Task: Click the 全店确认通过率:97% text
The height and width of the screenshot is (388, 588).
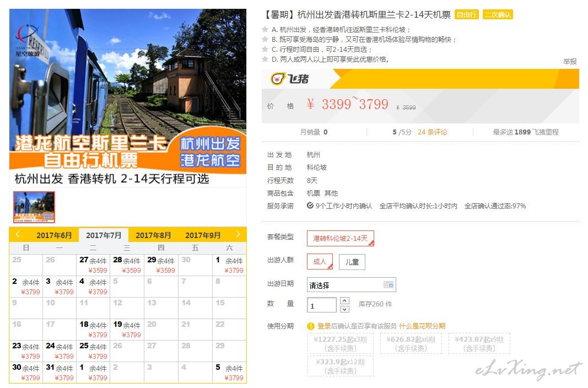Action: pyautogui.click(x=495, y=206)
